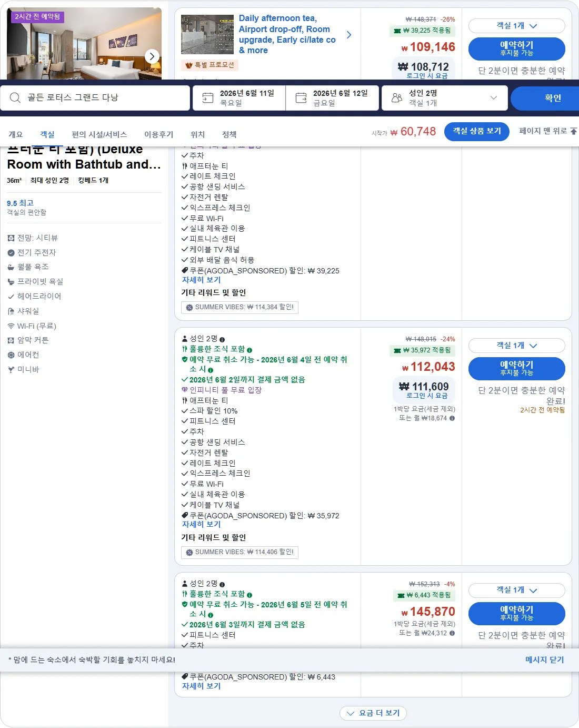Dismiss the banner with 메시지 닫기
Image resolution: width=579 pixels, height=728 pixels.
(545, 660)
